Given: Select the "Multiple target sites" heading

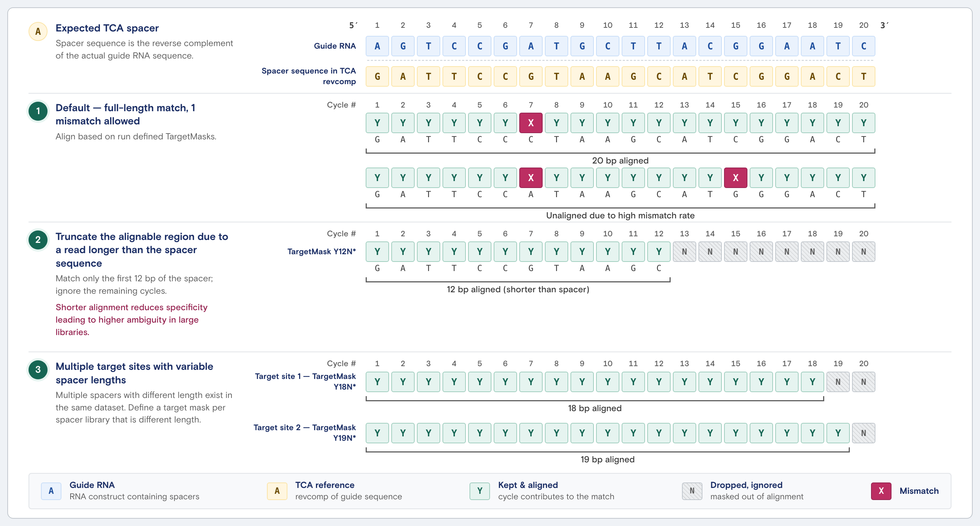Looking at the screenshot, I should pos(134,373).
